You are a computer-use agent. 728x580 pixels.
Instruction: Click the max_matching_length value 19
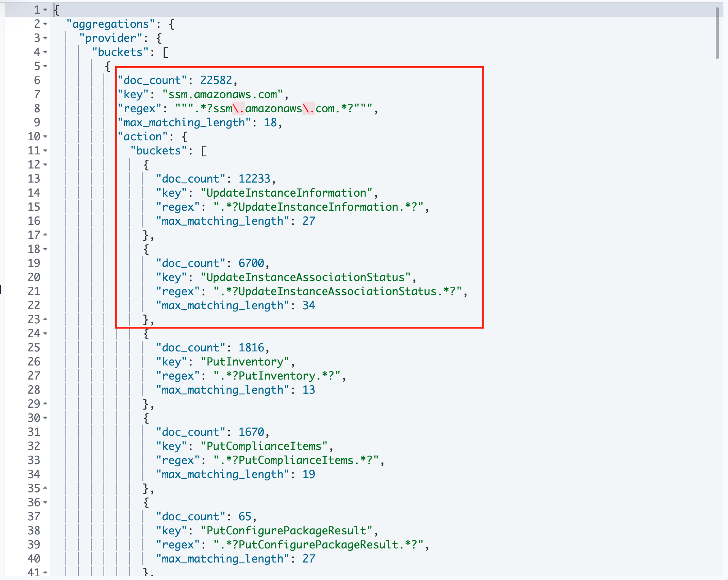(x=309, y=474)
